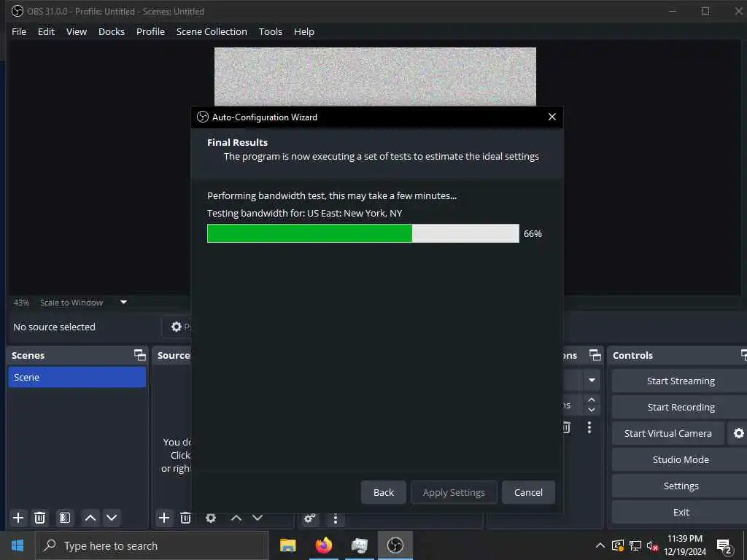Screen dimensions: 747x560
Task: Remove transition with Scene Transitions trash icon
Action: tap(566, 427)
